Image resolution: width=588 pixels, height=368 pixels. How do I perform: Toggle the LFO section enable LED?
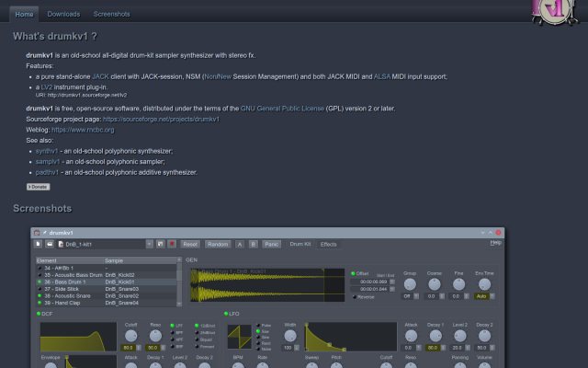coord(226,314)
